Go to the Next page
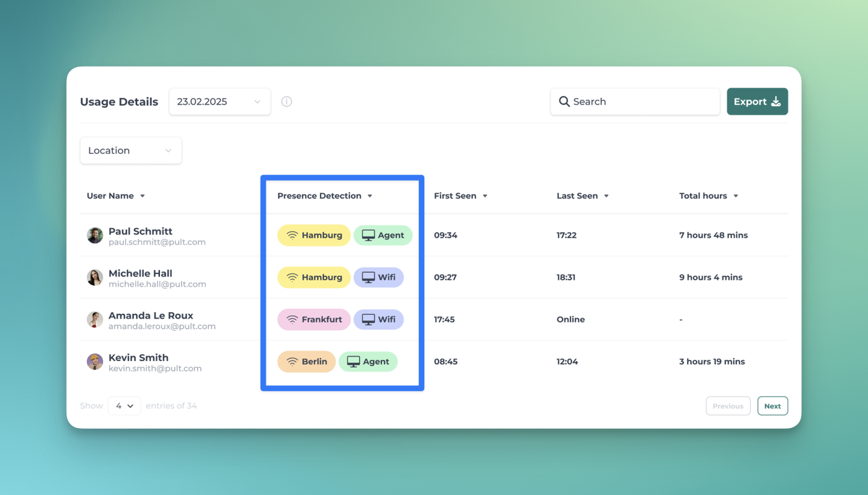Screen dimensions: 868x495 pyautogui.click(x=773, y=406)
